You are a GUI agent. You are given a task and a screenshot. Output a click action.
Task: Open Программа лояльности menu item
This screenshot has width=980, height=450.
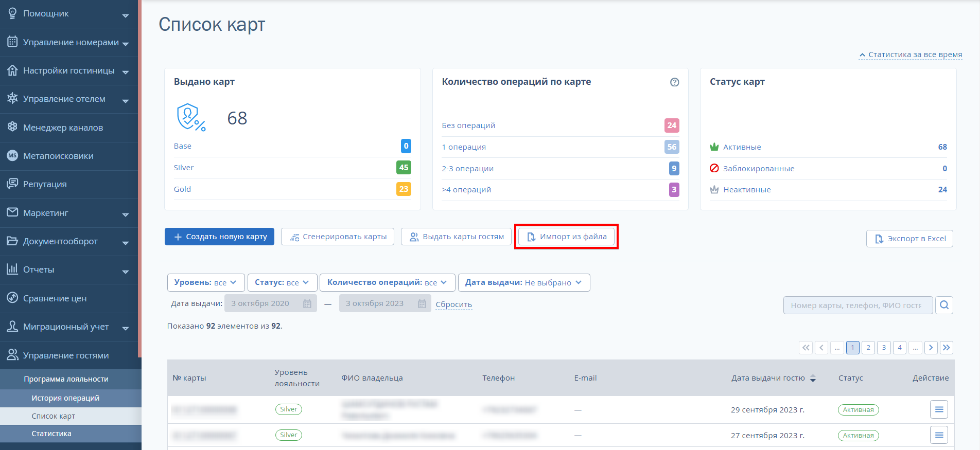[x=71, y=379]
